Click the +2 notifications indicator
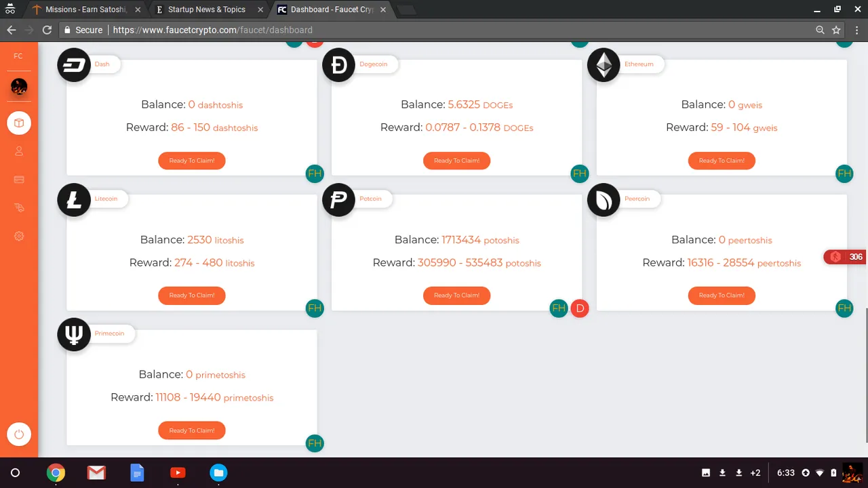Viewport: 868px width, 488px height. (755, 473)
